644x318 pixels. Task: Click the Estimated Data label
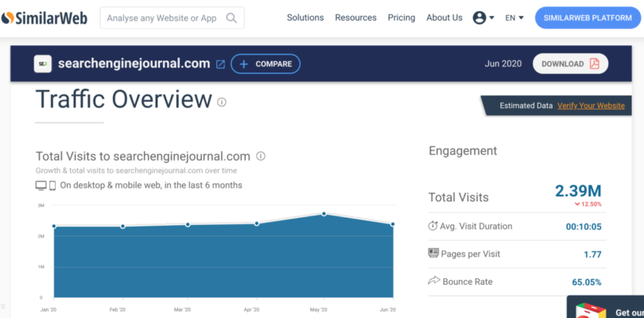(x=526, y=106)
